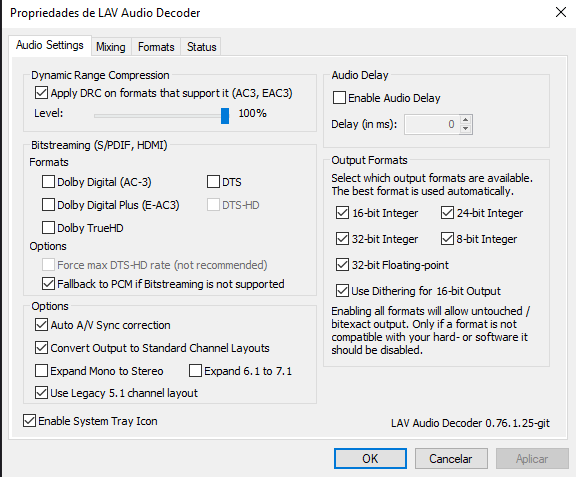
Task: Enable Dolby Digital (AC-3) bitstreaming
Action: point(48,182)
